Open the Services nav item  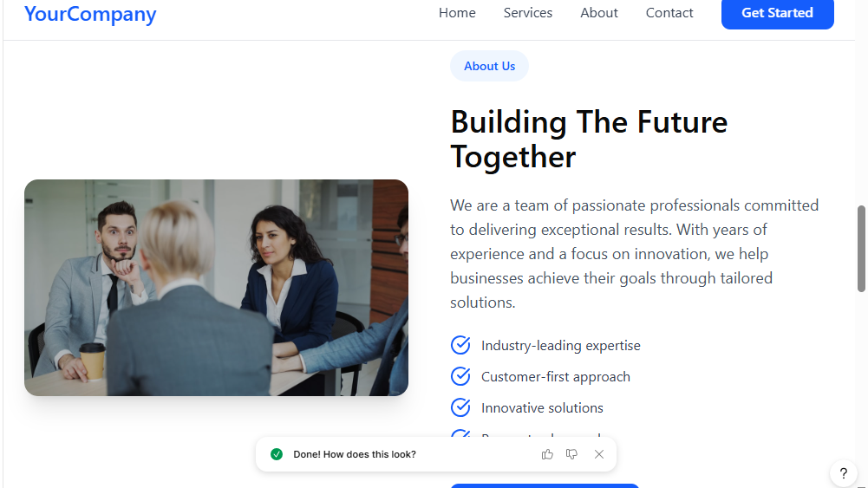(528, 13)
